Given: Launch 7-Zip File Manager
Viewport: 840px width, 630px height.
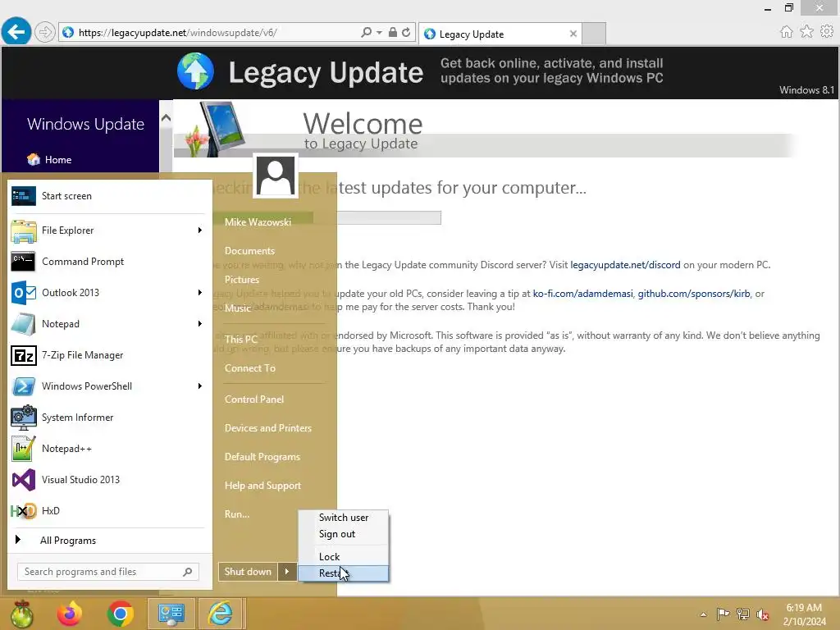Looking at the screenshot, I should (x=110, y=354).
